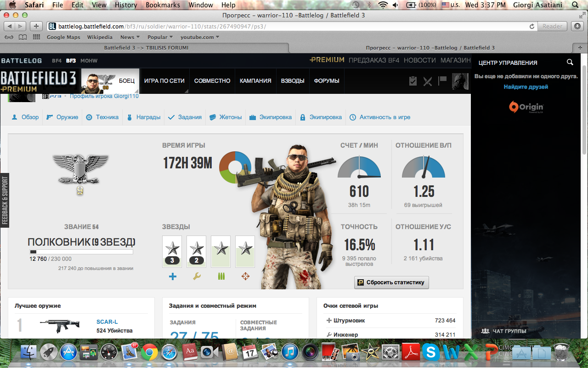
Task: Follow the Найдите друзей link
Action: 526,87
